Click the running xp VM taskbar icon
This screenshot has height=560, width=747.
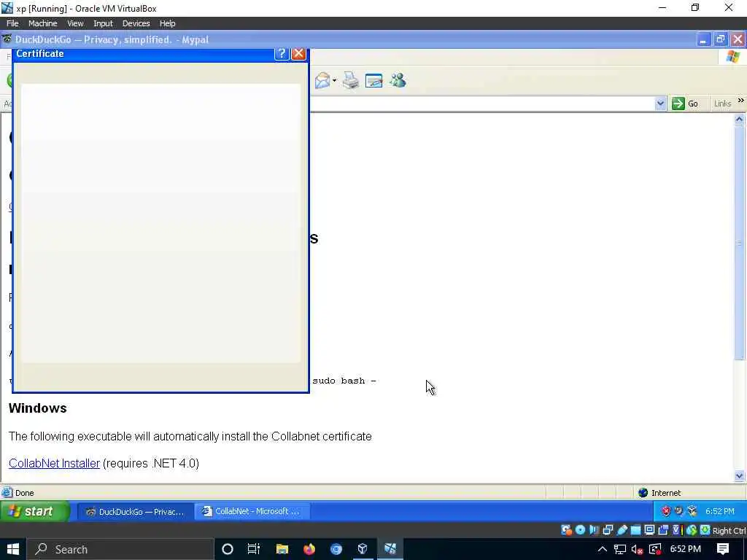click(390, 549)
